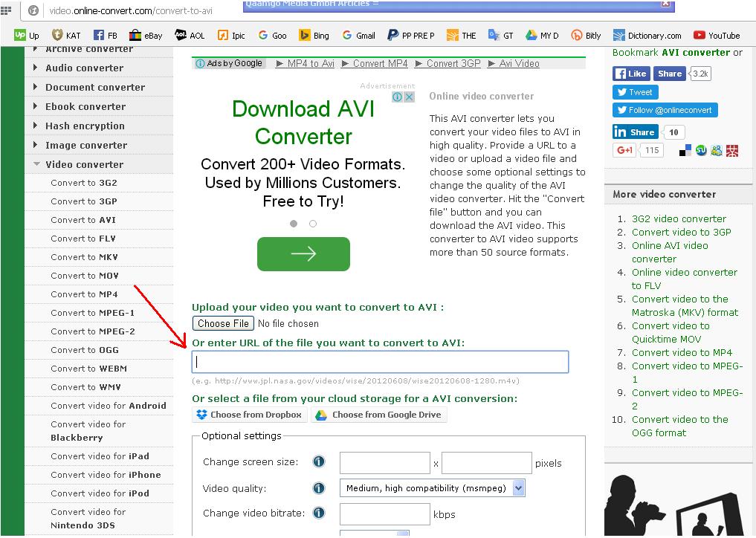Screen dimensions: 756x538
Task: Click info icon beside Video quality
Action: coord(319,488)
